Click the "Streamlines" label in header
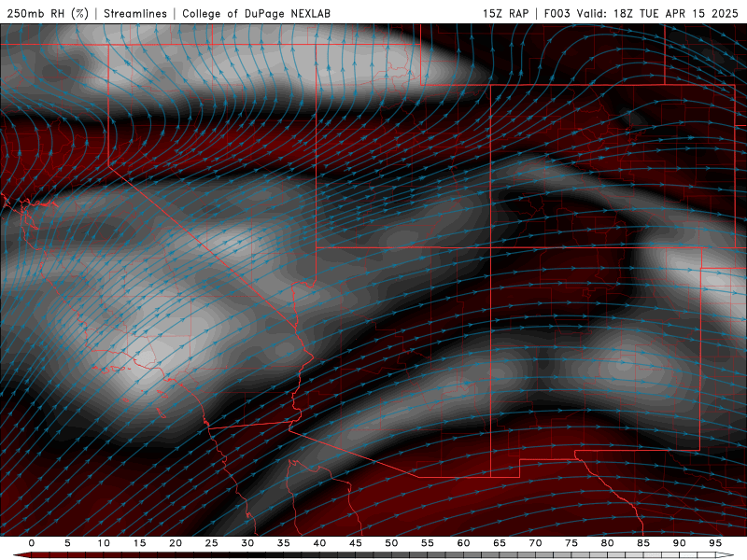The image size is (747, 560). tap(135, 13)
